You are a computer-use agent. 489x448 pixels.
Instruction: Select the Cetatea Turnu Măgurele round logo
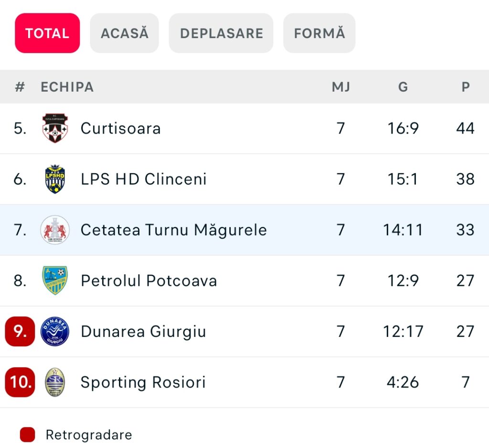[x=55, y=229]
